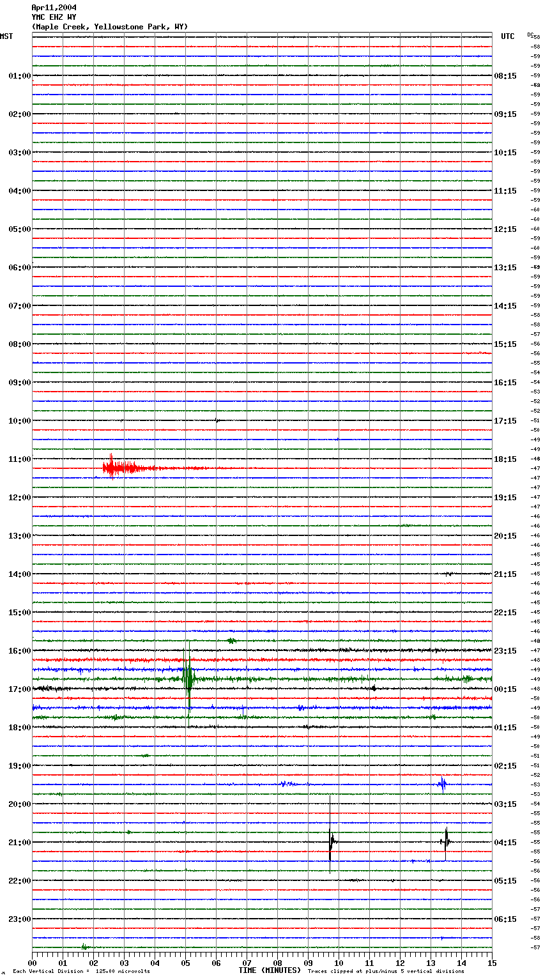Click the '06:15' UTC time label
Screen dimensions: 543x980
click(x=505, y=919)
